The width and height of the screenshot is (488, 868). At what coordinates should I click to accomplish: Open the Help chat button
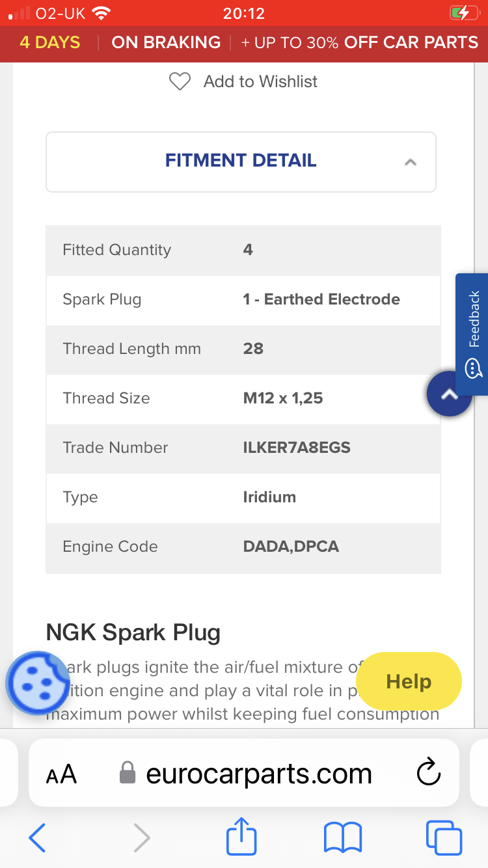[x=409, y=681]
